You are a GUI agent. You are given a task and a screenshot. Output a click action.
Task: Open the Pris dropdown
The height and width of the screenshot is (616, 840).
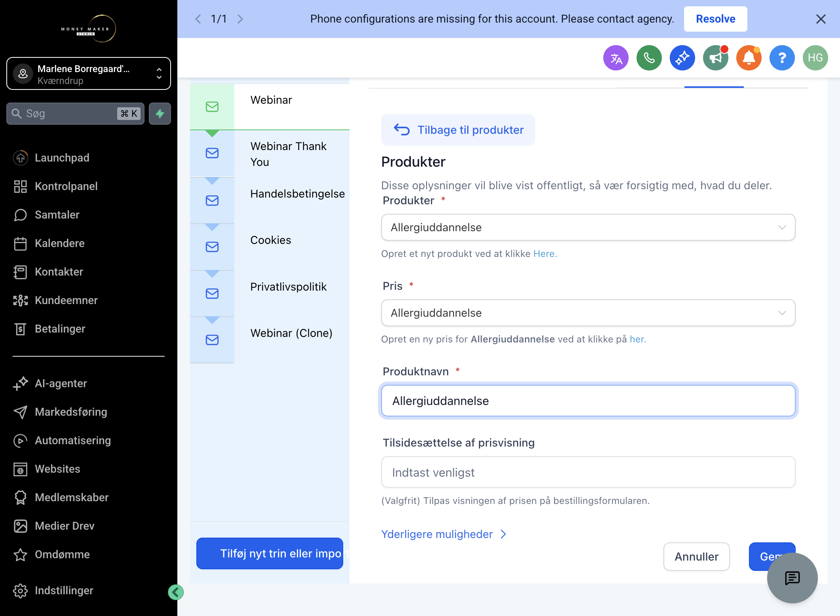588,313
